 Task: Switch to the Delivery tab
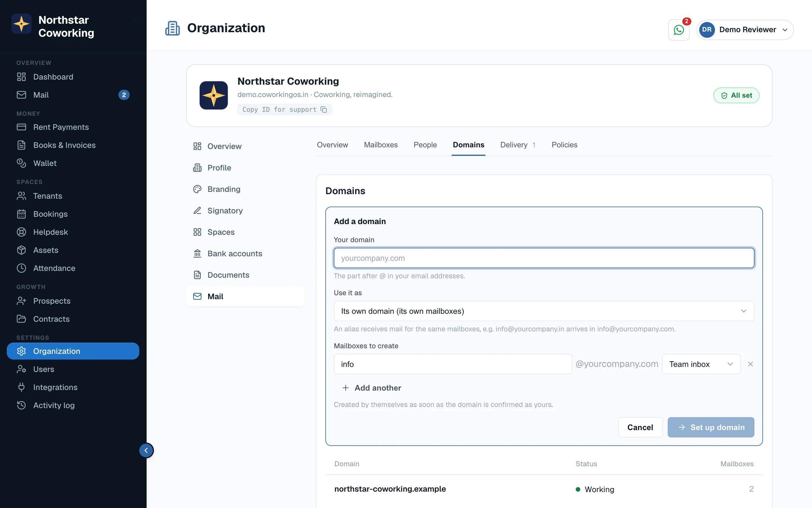click(x=517, y=145)
